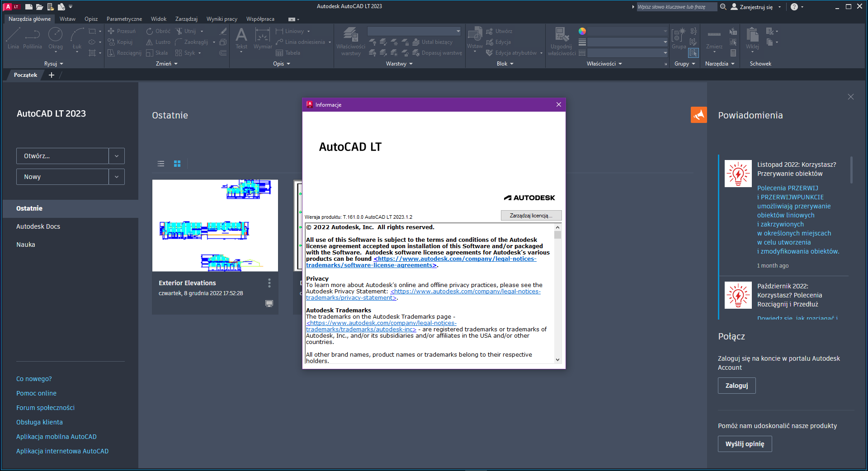Open Właściwości warstwy layer properties
The width and height of the screenshot is (868, 471).
click(x=350, y=41)
